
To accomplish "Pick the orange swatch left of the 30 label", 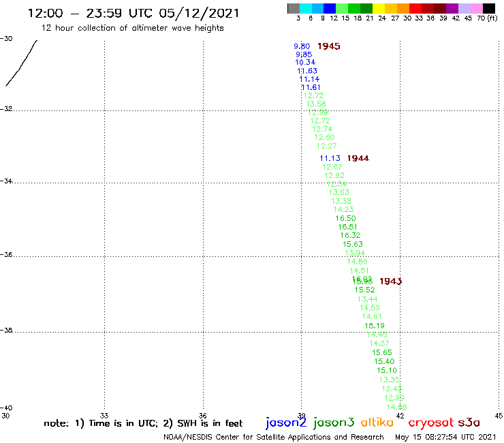I will coord(403,8).
